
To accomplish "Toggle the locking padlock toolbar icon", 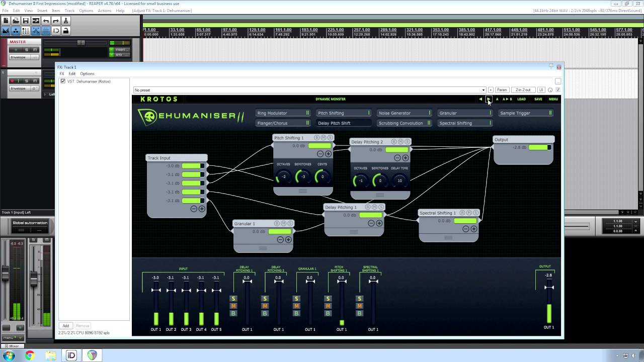I will [x=66, y=31].
